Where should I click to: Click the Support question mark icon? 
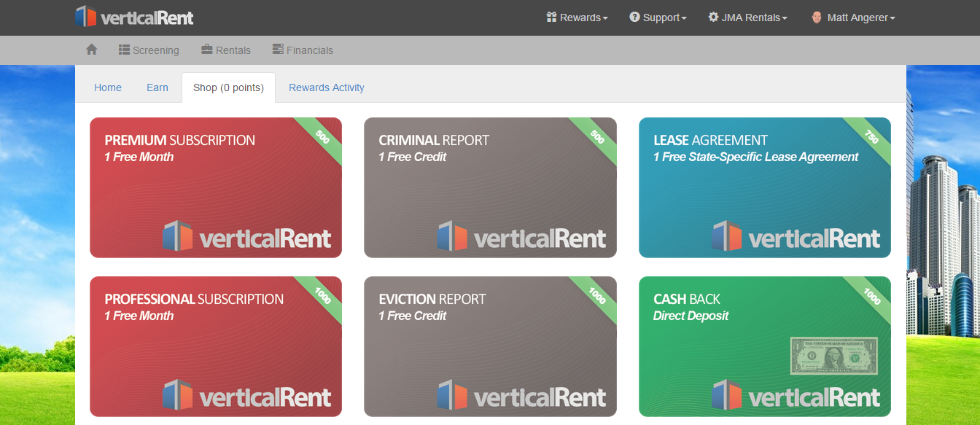pyautogui.click(x=634, y=17)
